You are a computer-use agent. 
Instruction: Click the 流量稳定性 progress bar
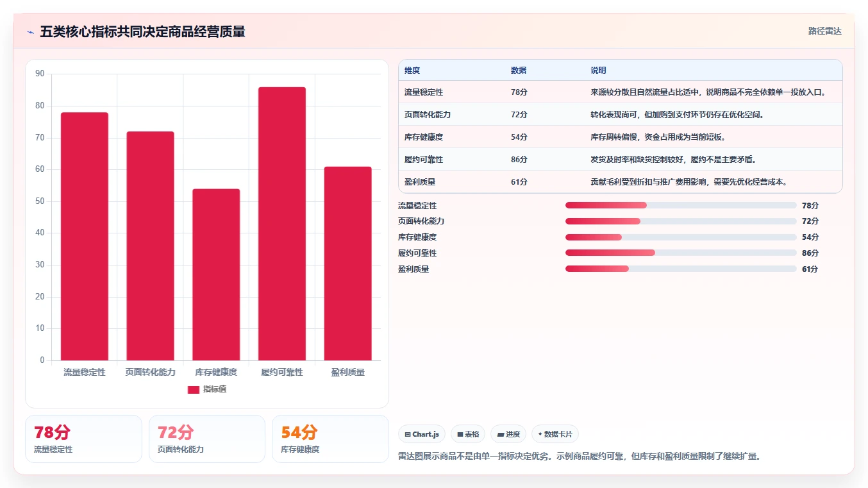(x=681, y=205)
